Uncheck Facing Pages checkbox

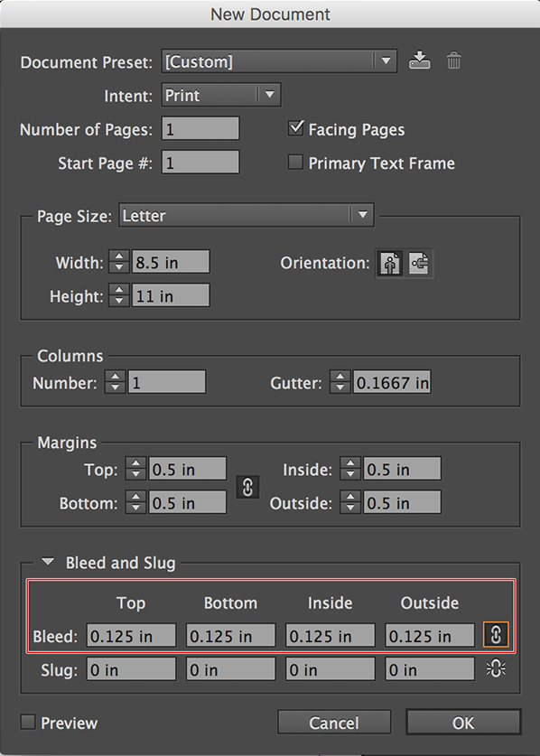tap(295, 128)
